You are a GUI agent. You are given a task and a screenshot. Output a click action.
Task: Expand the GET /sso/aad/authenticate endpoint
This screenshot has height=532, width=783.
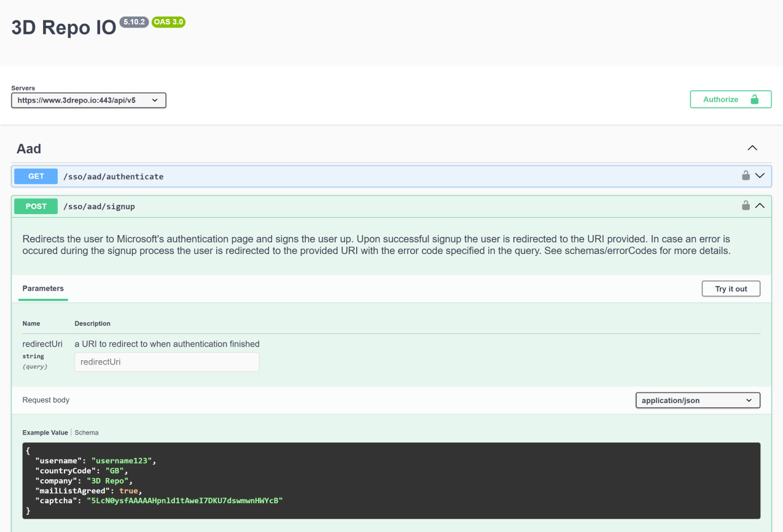coord(760,175)
